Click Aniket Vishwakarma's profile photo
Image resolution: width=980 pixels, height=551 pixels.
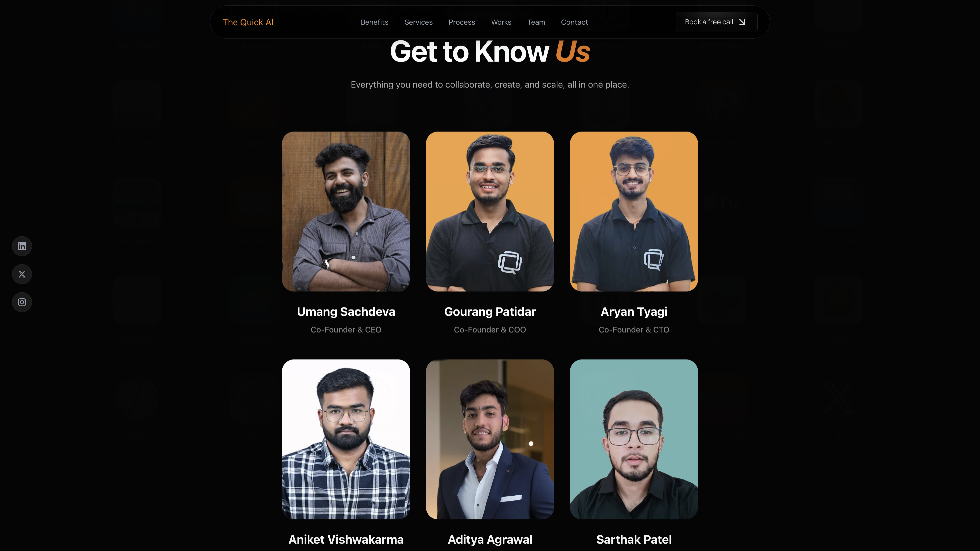(x=346, y=439)
